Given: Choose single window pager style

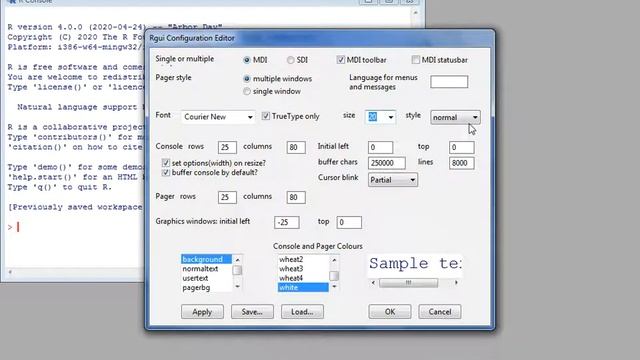Looking at the screenshot, I should [247, 91].
